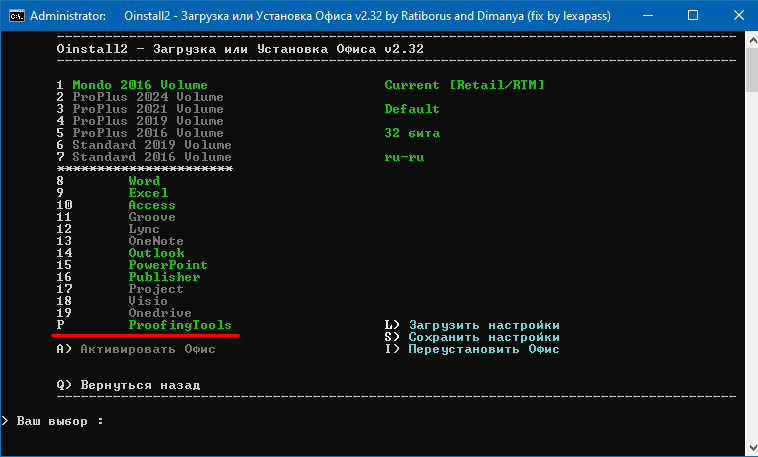
Task: Click the Onedrive component entry
Action: click(160, 313)
